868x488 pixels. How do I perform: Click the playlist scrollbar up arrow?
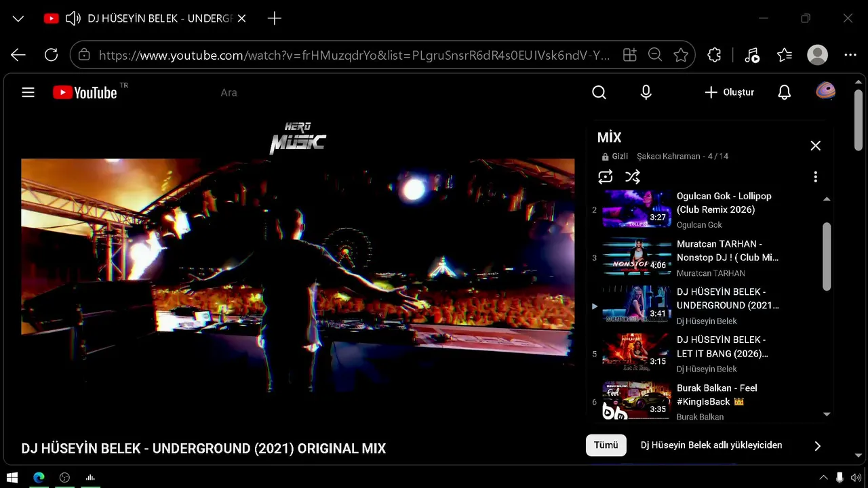pyautogui.click(x=827, y=199)
